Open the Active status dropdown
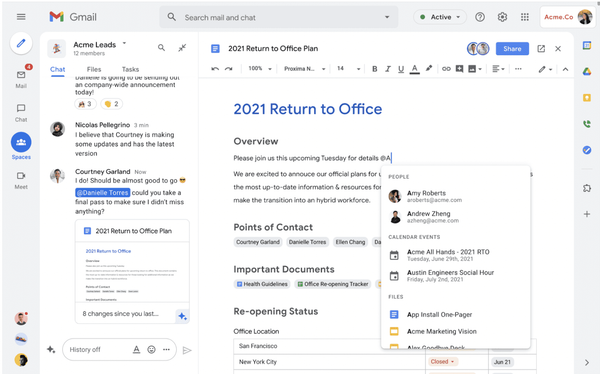This screenshot has height=374, width=600. [x=440, y=17]
